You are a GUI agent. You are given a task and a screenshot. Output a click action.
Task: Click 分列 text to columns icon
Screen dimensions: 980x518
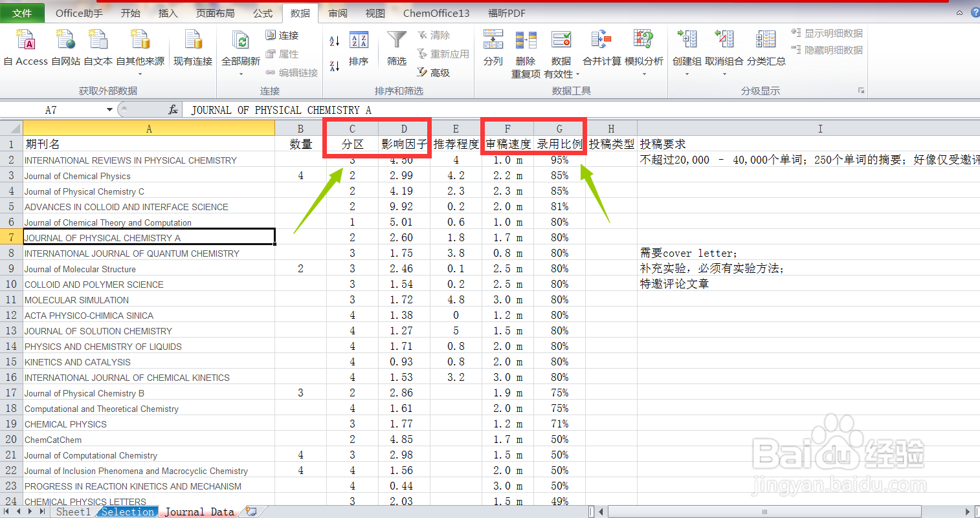coord(493,40)
